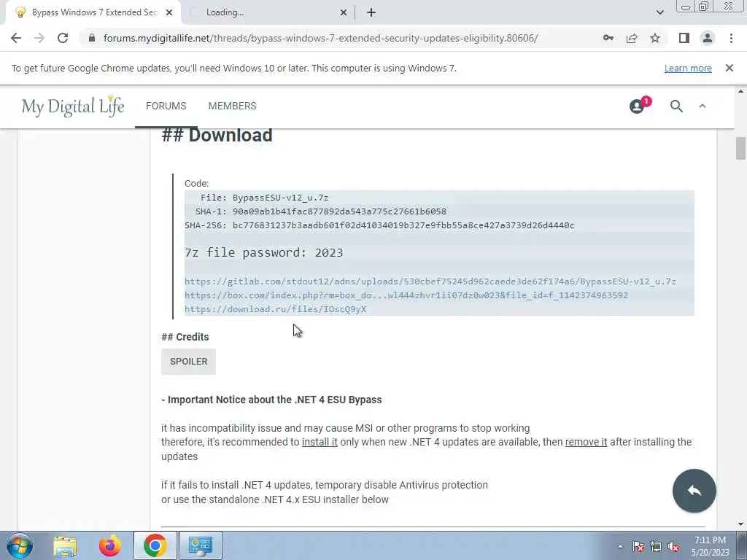The width and height of the screenshot is (747, 560).
Task: Collapse the forum header with chevron
Action: point(703,106)
